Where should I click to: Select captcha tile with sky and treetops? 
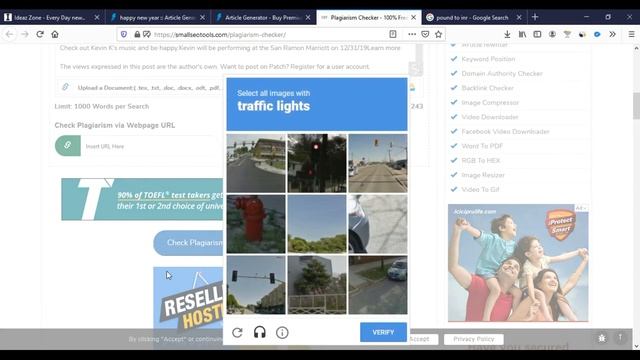pyautogui.click(x=317, y=224)
